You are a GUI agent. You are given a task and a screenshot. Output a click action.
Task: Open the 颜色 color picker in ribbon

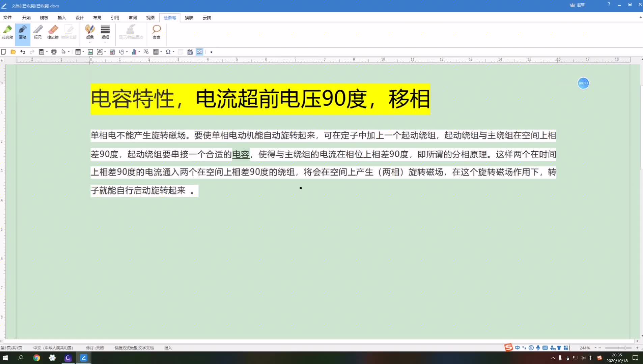click(90, 33)
